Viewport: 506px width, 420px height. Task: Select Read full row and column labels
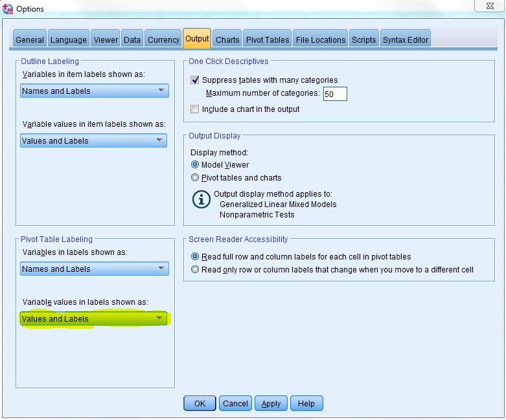click(x=195, y=257)
